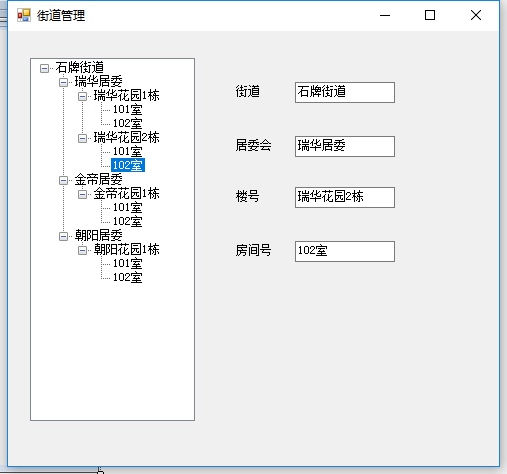Viewport: 507px width, 474px height.
Task: Collapse the 朝阳花园1栋 node
Action: (82, 250)
